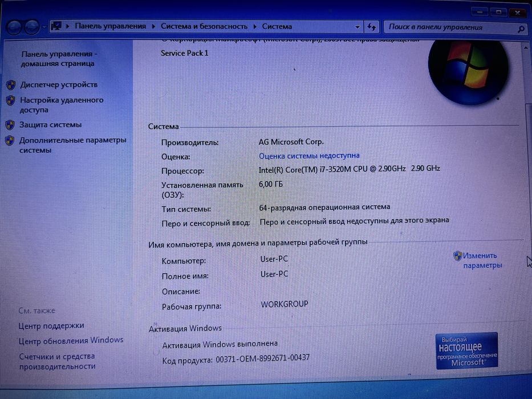Minimize the System window
The image size is (532, 399).
click(x=480, y=12)
